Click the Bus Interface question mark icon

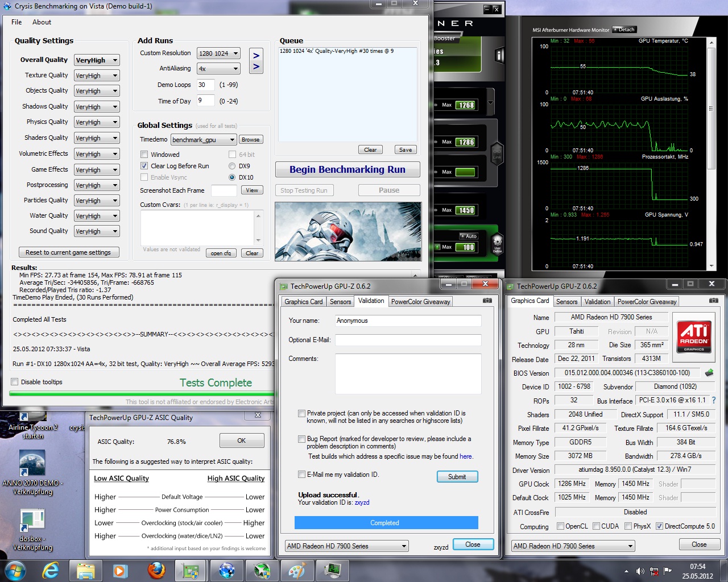[x=714, y=400]
